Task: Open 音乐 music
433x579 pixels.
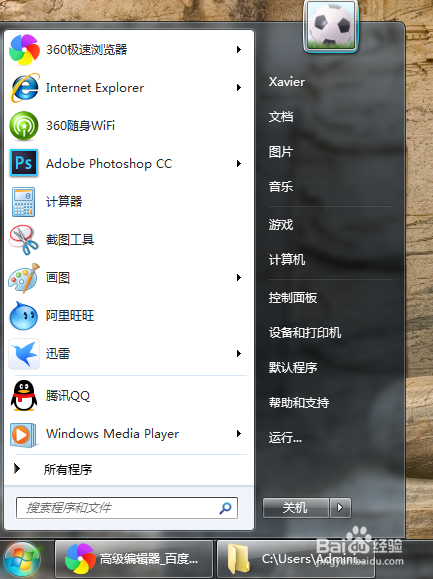Action: pyautogui.click(x=281, y=186)
